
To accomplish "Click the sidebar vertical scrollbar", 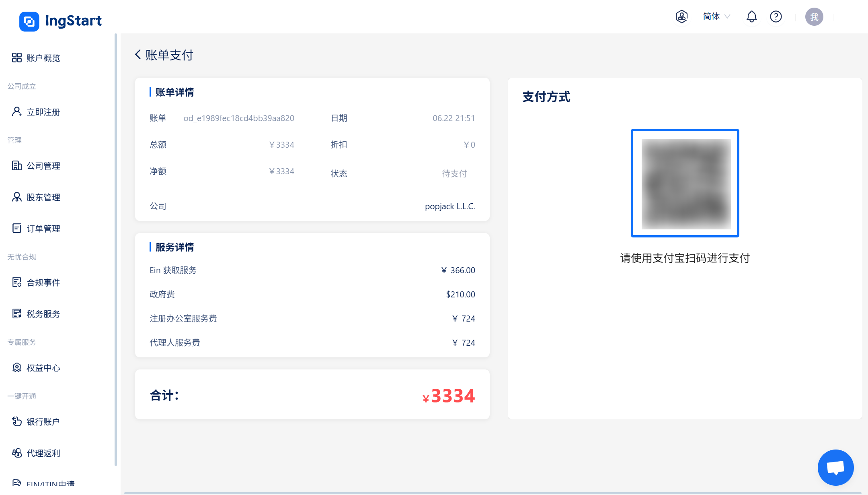I will click(x=116, y=250).
